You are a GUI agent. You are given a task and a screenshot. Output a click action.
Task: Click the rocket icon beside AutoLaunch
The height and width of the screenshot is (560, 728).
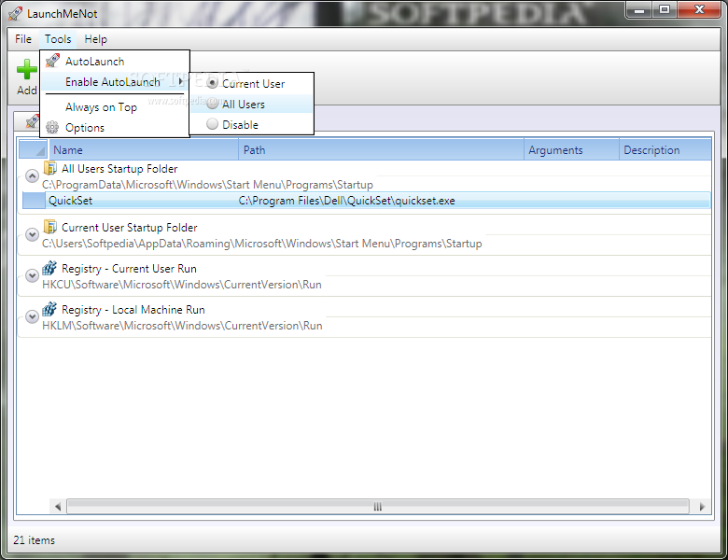tap(52, 61)
